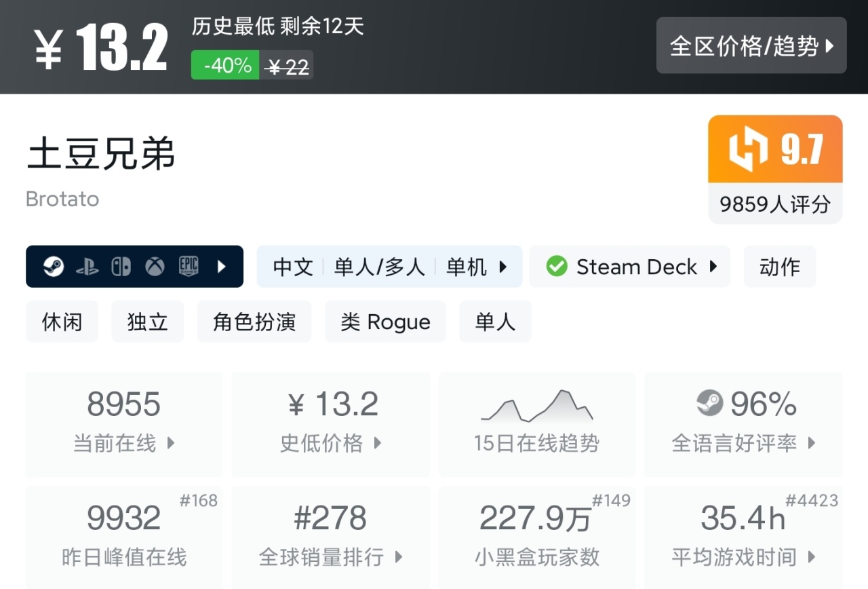Click the Epic Games platform icon
868x589 pixels.
189,267
